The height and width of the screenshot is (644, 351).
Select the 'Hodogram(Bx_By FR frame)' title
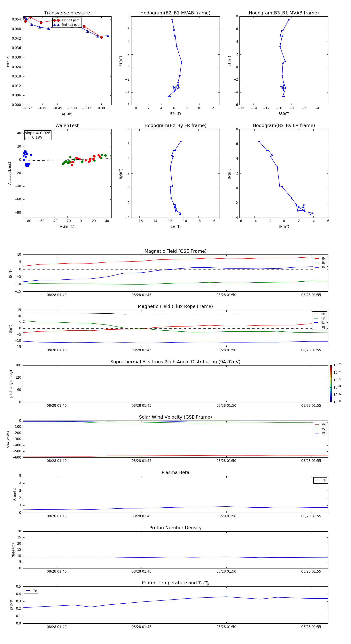pos(284,125)
